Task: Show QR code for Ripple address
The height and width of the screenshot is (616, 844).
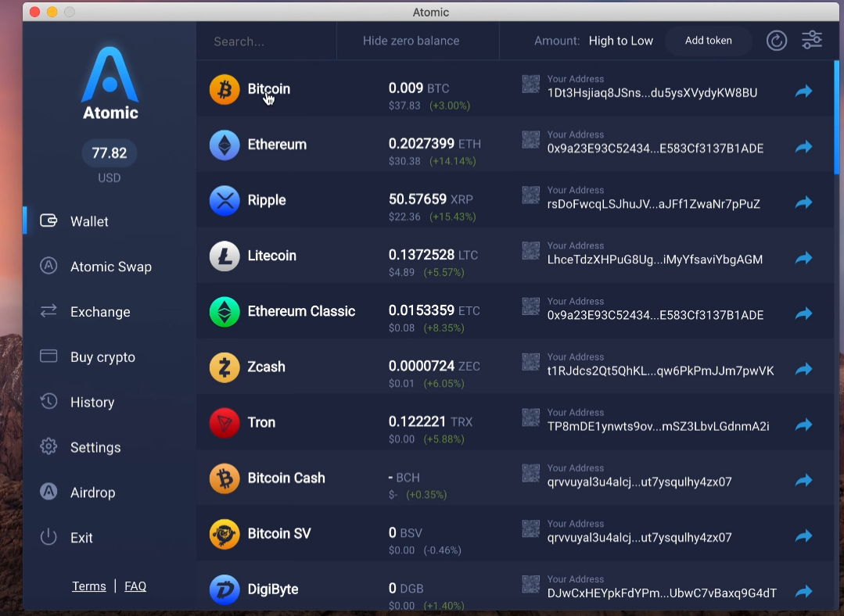Action: (531, 195)
